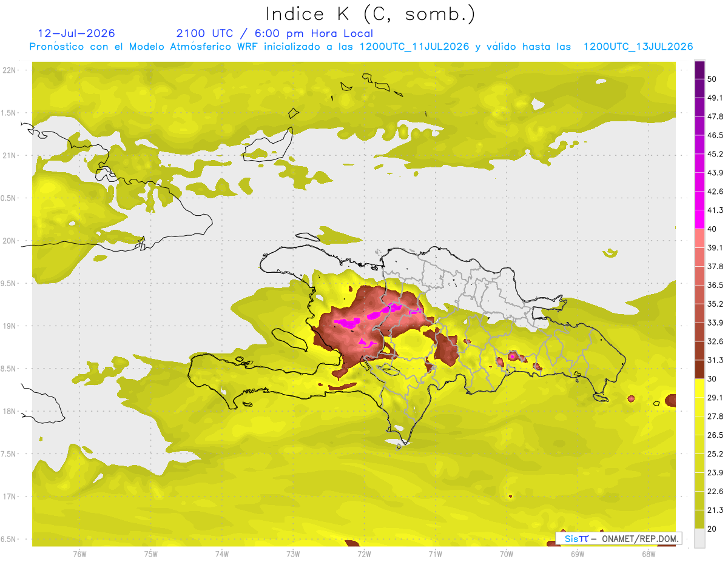Pick the gray swatch below value 20

pyautogui.click(x=700, y=538)
